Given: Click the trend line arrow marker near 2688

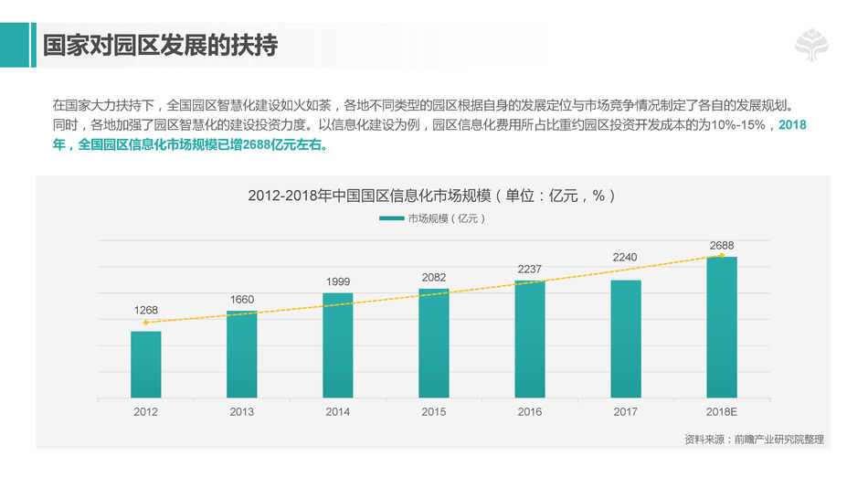Looking at the screenshot, I should pyautogui.click(x=722, y=256).
